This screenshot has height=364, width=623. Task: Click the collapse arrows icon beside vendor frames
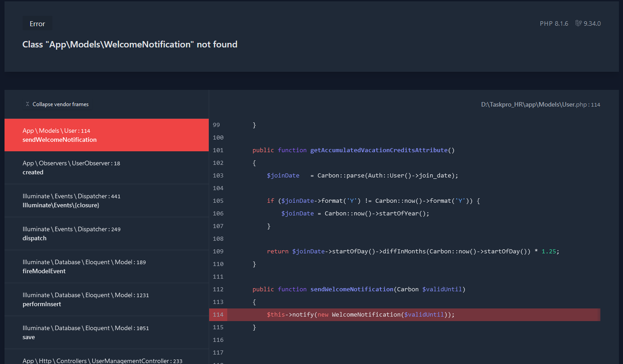[x=28, y=104]
